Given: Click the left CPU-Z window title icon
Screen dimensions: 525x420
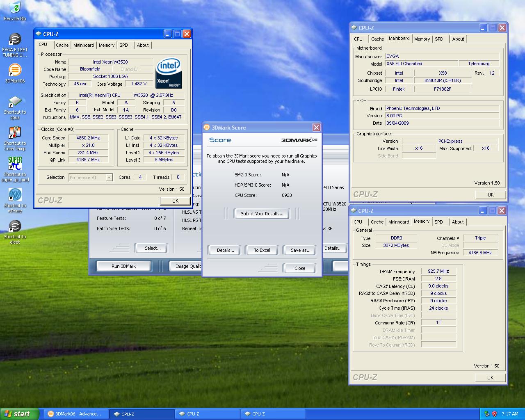Looking at the screenshot, I should click(x=39, y=34).
